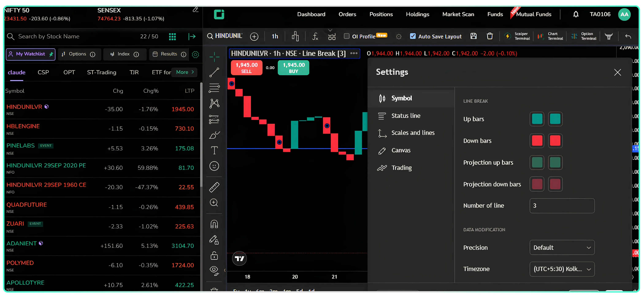
Task: Select the crosshair cursor tool
Action: 214,57
